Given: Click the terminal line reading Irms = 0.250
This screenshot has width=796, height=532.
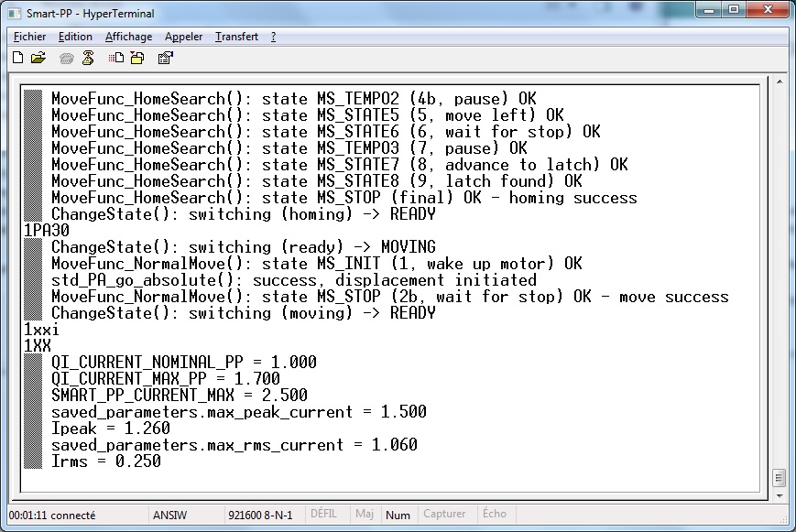Looking at the screenshot, I should (106, 461).
